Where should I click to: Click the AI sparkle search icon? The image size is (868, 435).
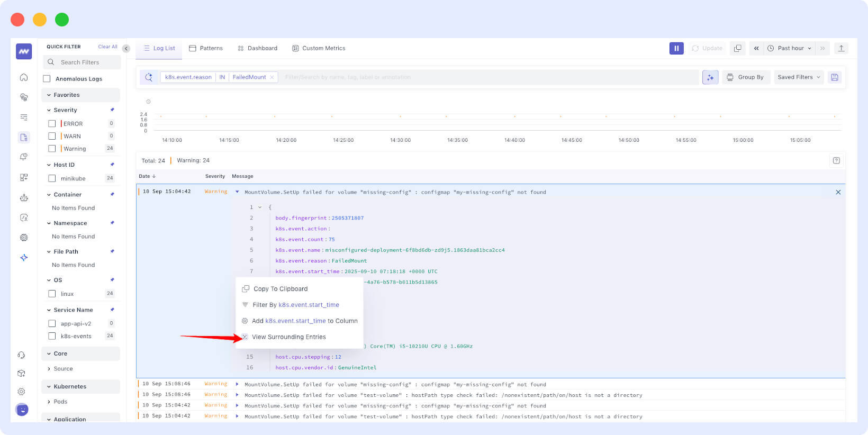(x=710, y=77)
